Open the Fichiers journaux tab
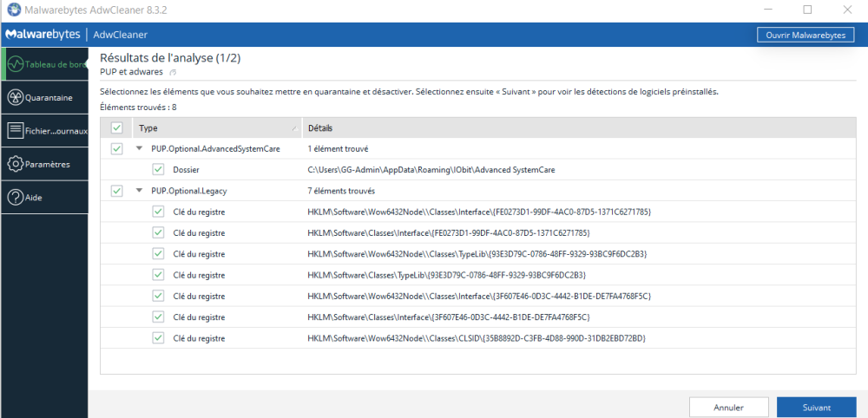 pyautogui.click(x=45, y=131)
